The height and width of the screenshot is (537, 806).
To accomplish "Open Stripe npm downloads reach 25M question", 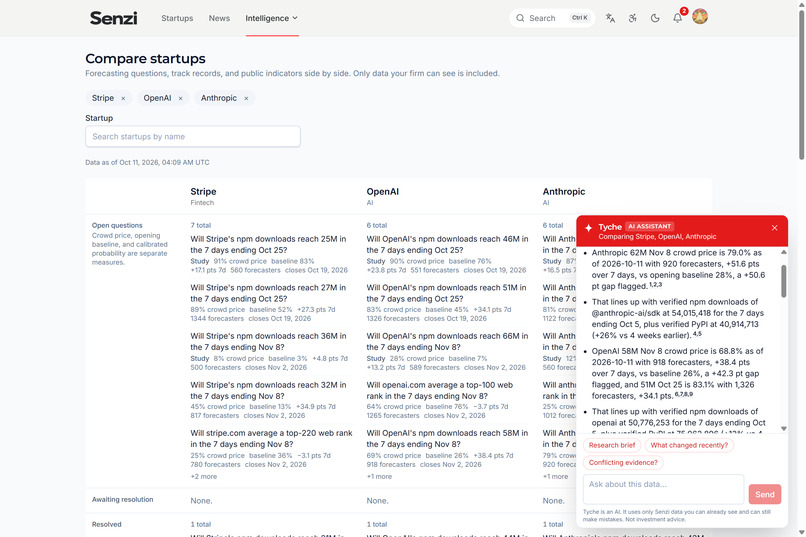I will [x=268, y=245].
